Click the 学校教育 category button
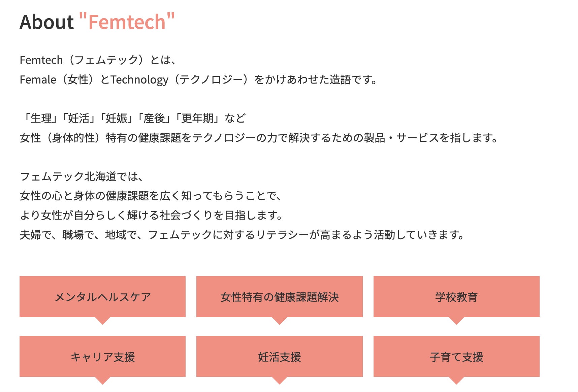The image size is (578, 392). (456, 297)
